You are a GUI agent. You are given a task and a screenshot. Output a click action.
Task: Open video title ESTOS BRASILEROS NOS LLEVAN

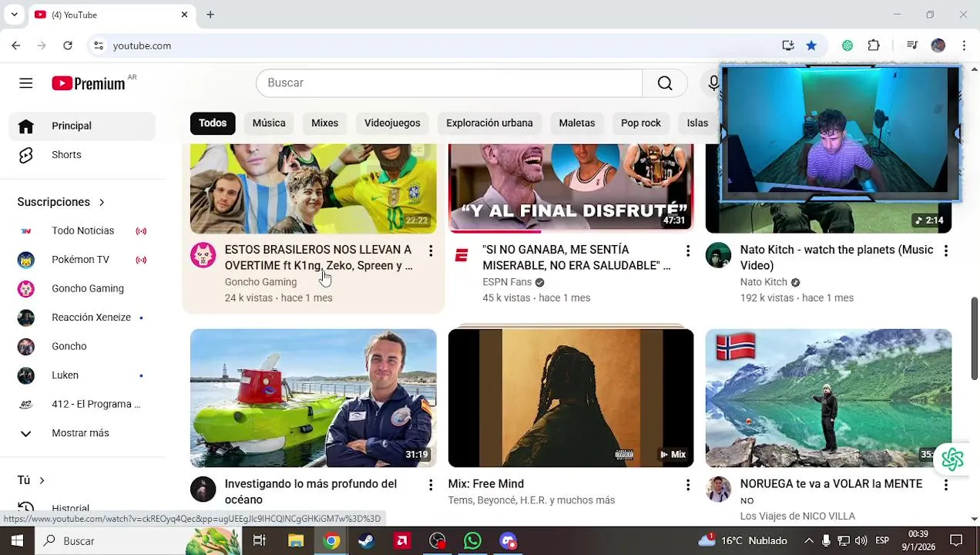click(x=318, y=257)
